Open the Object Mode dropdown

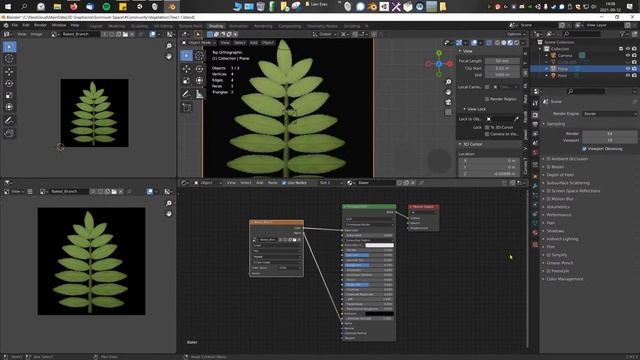click(199, 42)
